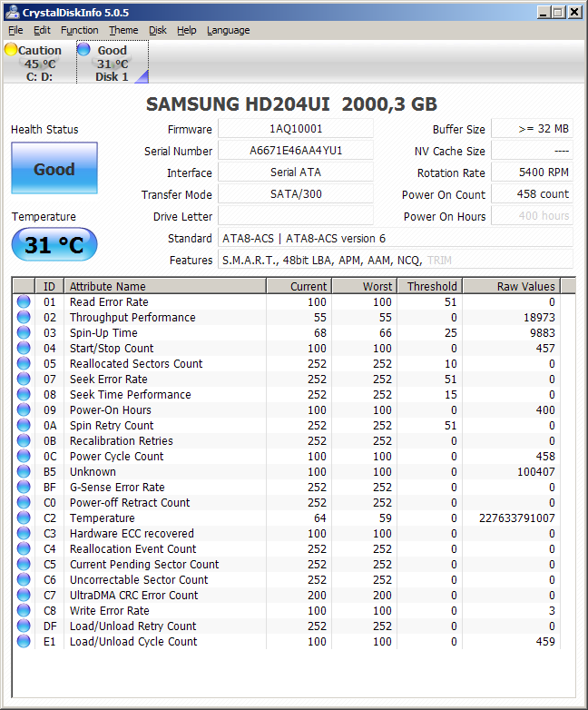Click status orb for Spin Retry Count
The height and width of the screenshot is (710, 588).
[x=24, y=425]
